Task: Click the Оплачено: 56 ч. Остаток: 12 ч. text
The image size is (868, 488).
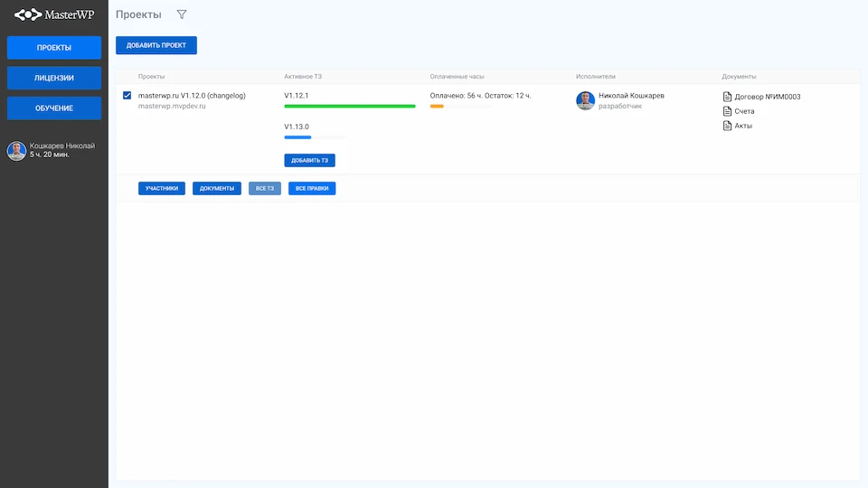Action: (x=480, y=96)
